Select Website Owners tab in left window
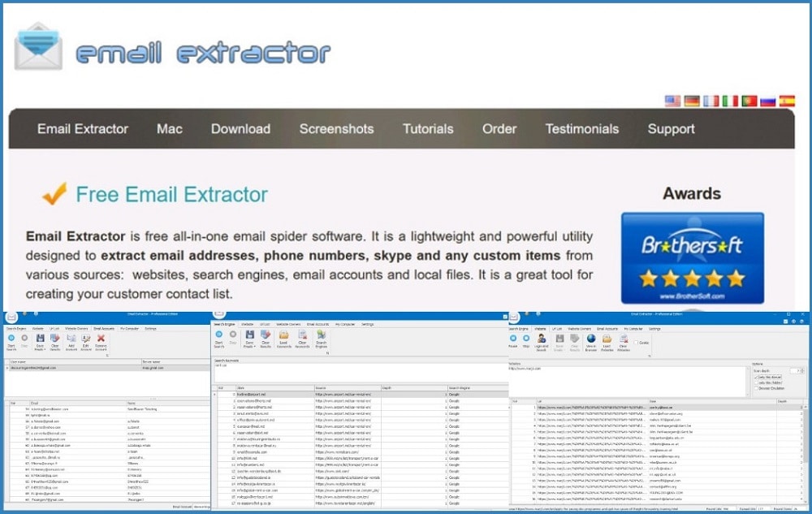Viewport: 812px width, 514px height. click(x=76, y=329)
